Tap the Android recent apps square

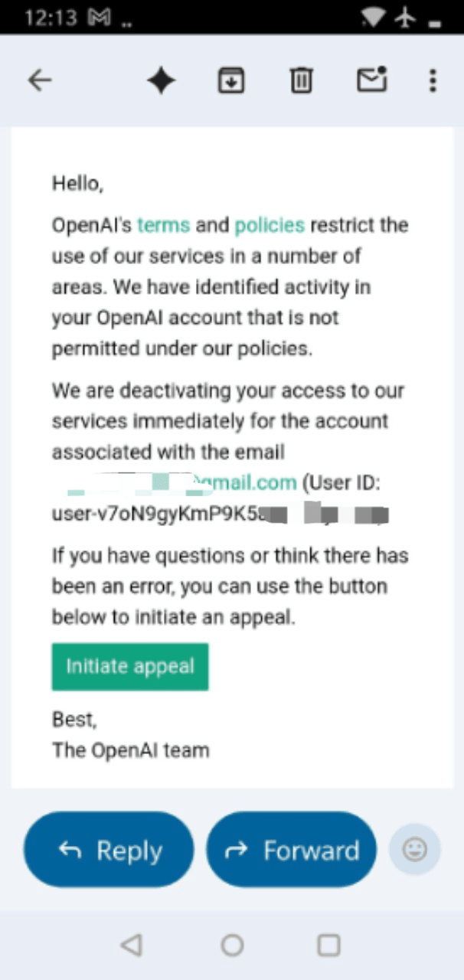329,946
